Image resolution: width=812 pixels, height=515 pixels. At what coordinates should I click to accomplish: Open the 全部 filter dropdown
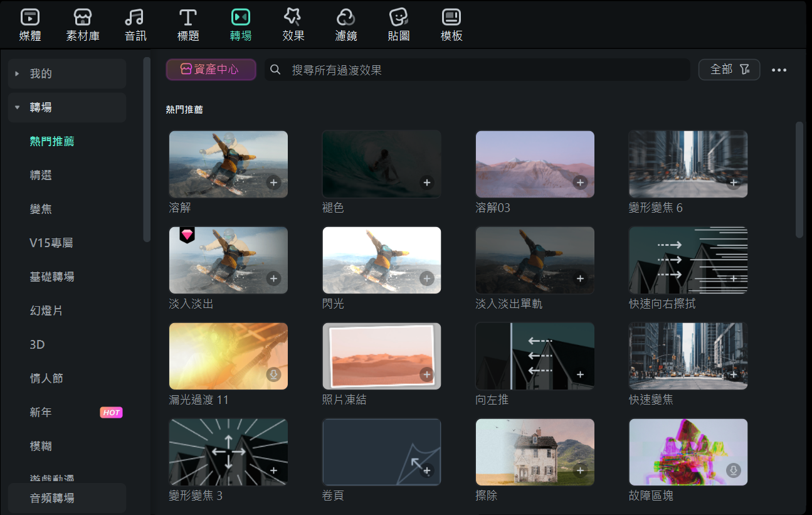point(729,70)
